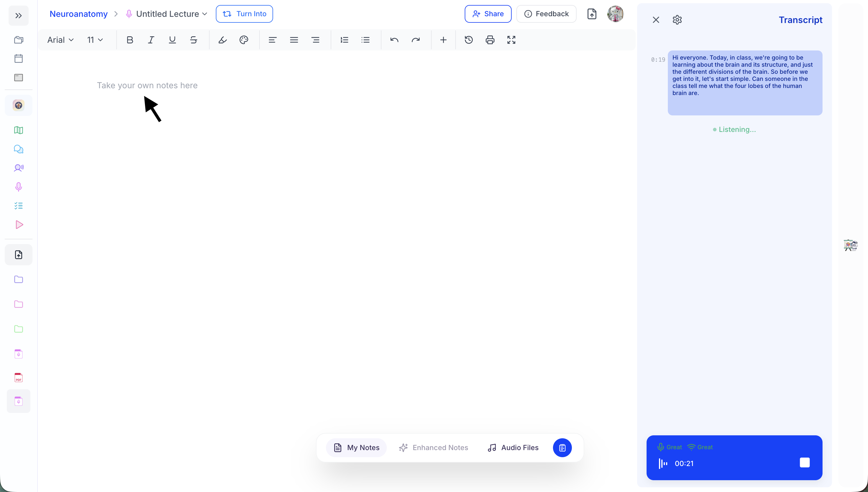
Task: Open version history clock icon
Action: pos(469,40)
